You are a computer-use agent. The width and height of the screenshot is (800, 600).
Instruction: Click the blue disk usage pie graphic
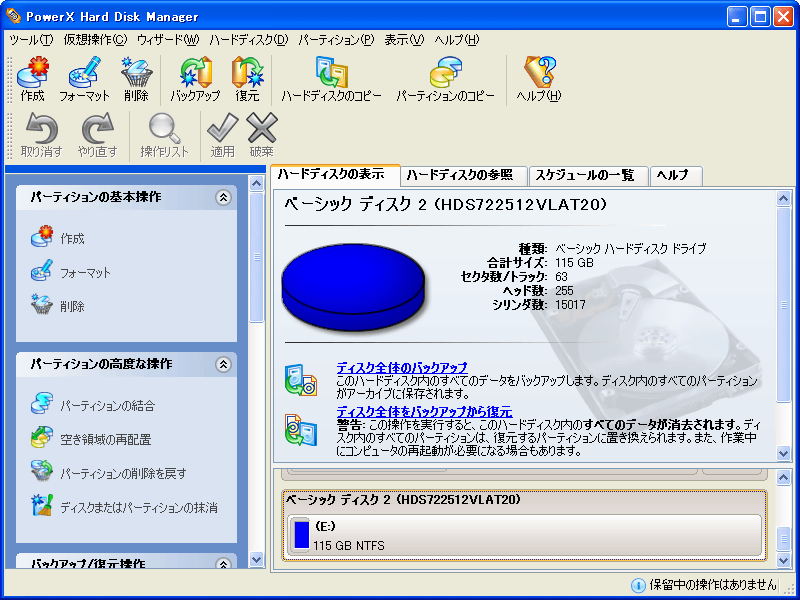[353, 289]
